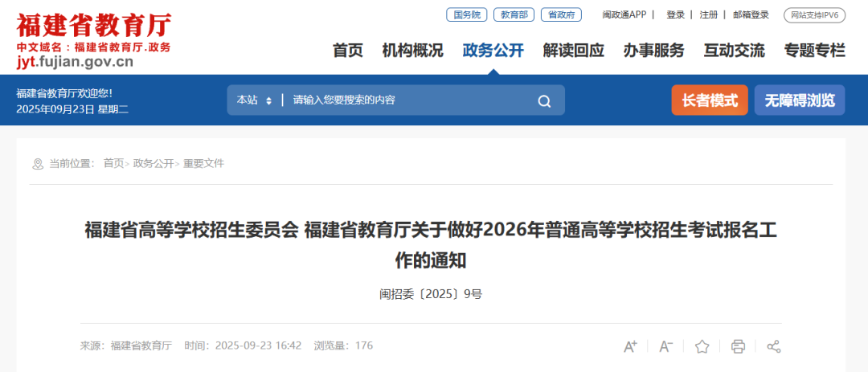Viewport: 868px width, 372px height.
Task: Go to 机构概况 menu item
Action: coord(412,51)
